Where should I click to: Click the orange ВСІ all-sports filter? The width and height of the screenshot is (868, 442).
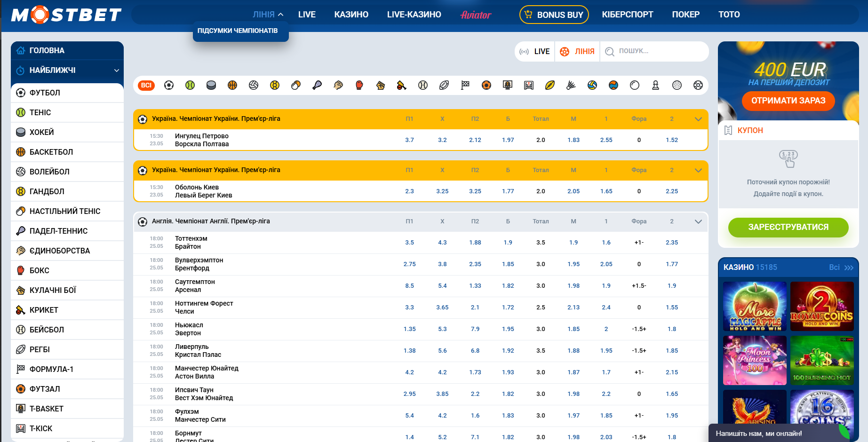click(x=146, y=85)
